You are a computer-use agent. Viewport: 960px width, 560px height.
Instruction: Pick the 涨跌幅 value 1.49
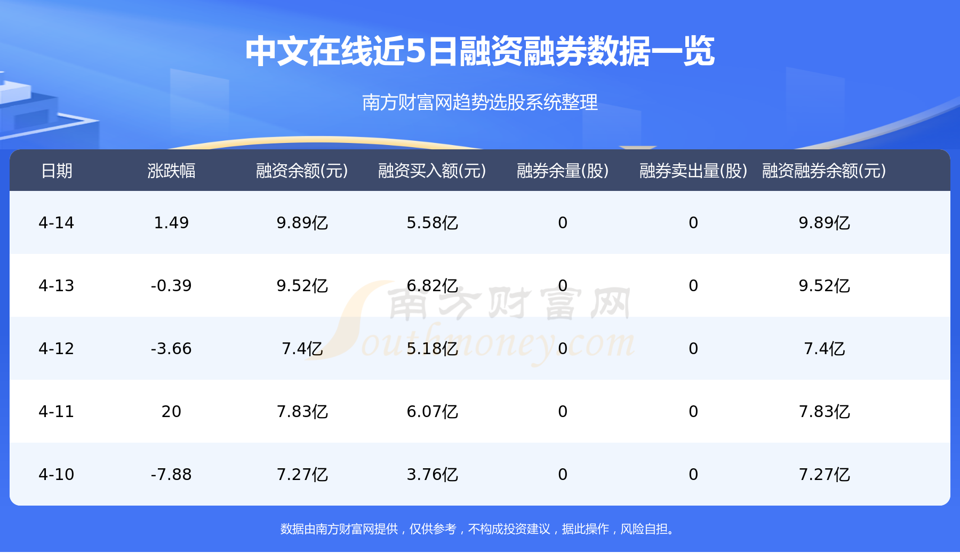(x=171, y=223)
